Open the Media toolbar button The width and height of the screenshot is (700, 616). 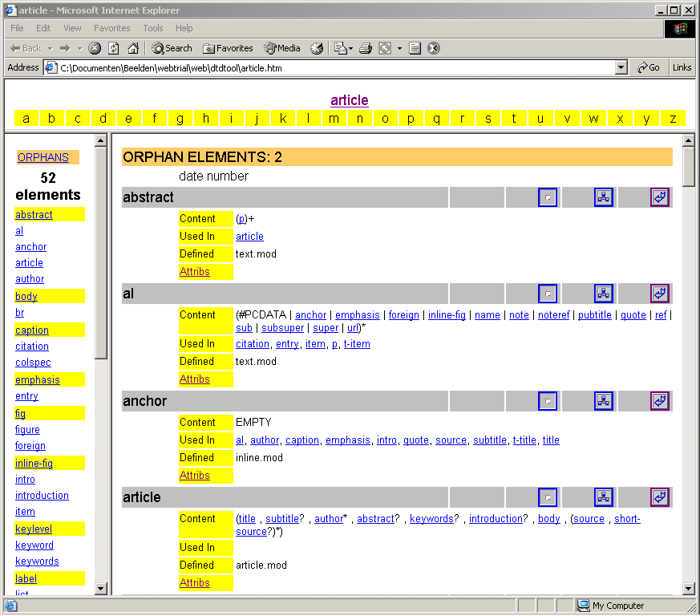pos(282,48)
